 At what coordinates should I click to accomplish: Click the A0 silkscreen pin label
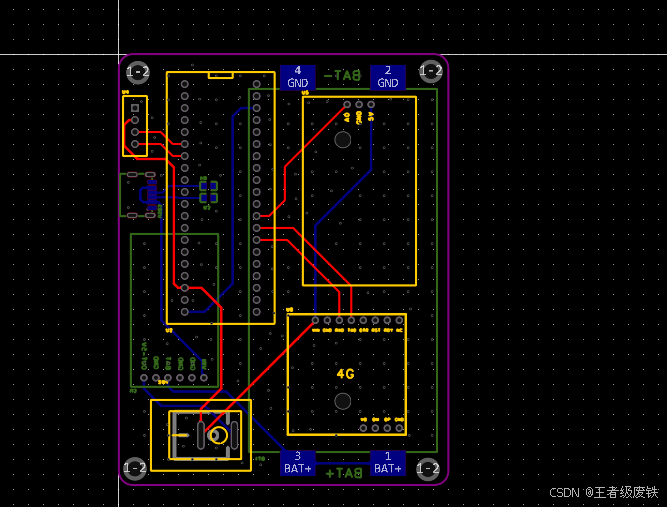pyautogui.click(x=347, y=117)
